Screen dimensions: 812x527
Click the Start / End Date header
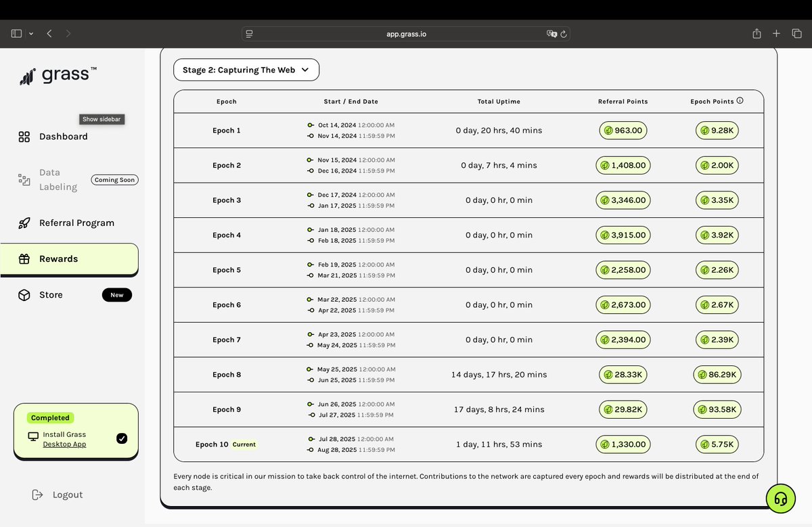[x=351, y=101]
